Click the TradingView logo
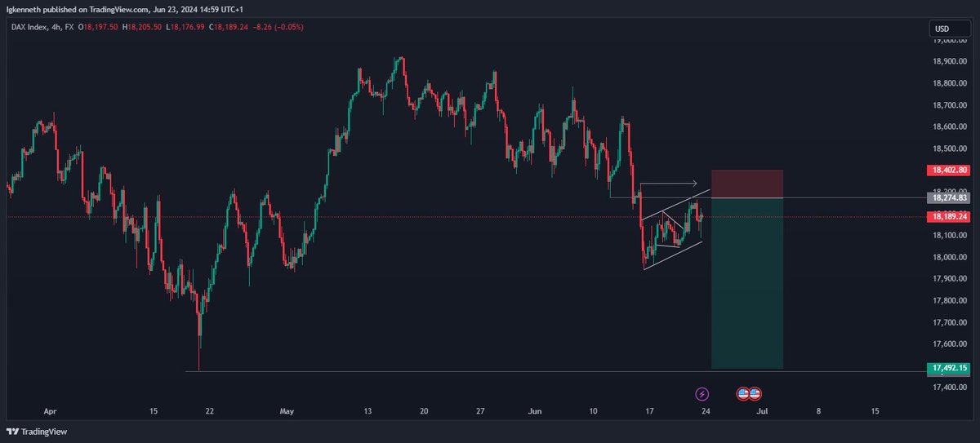The height and width of the screenshot is (443, 980). 38,432
